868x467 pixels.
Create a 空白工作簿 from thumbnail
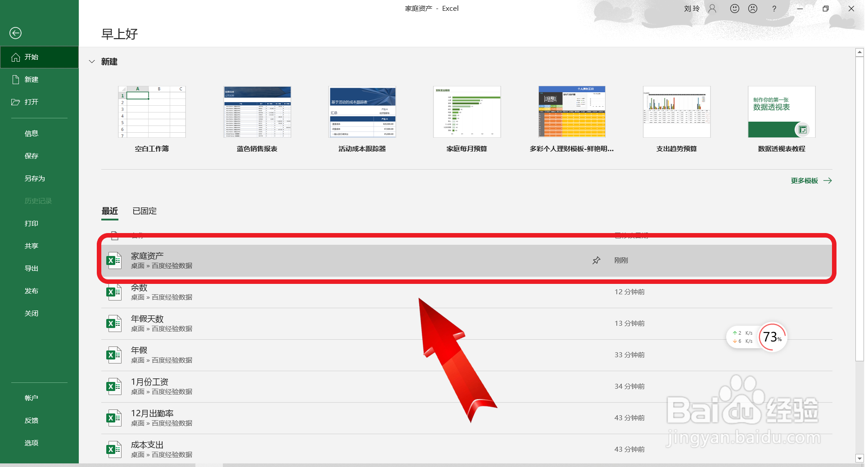[152, 112]
